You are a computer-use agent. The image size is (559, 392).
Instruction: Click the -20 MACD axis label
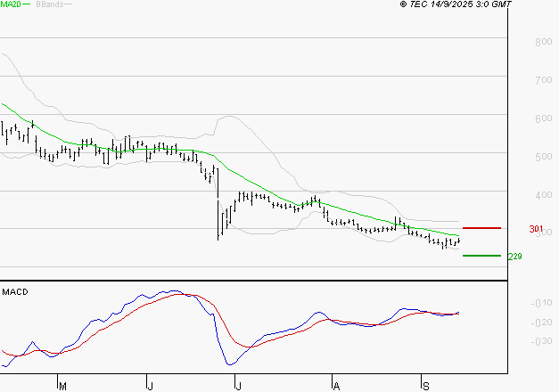[540, 323]
